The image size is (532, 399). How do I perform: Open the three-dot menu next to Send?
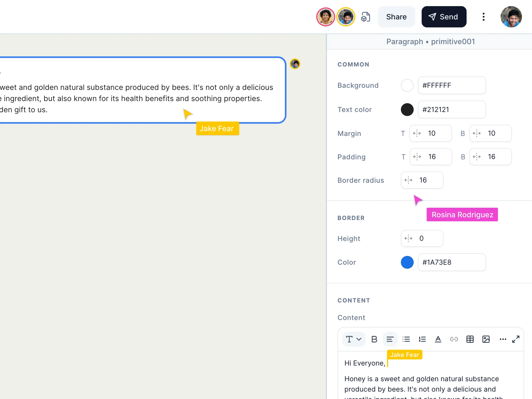tap(484, 17)
